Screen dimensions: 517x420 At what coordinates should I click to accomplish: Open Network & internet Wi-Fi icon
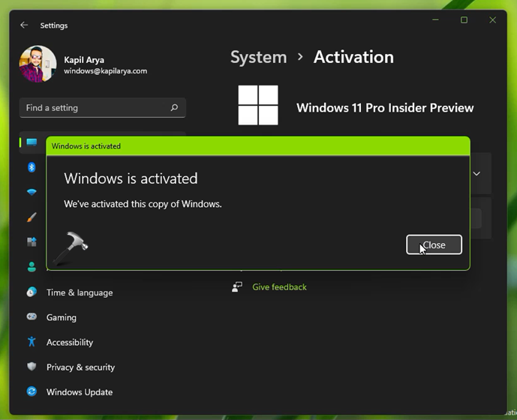tap(32, 192)
